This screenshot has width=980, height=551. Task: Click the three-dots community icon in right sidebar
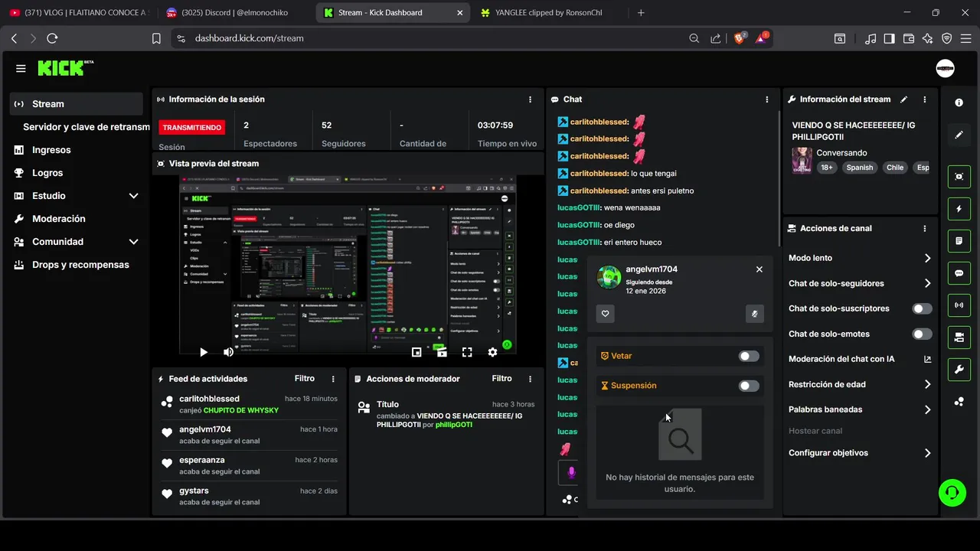click(x=959, y=402)
